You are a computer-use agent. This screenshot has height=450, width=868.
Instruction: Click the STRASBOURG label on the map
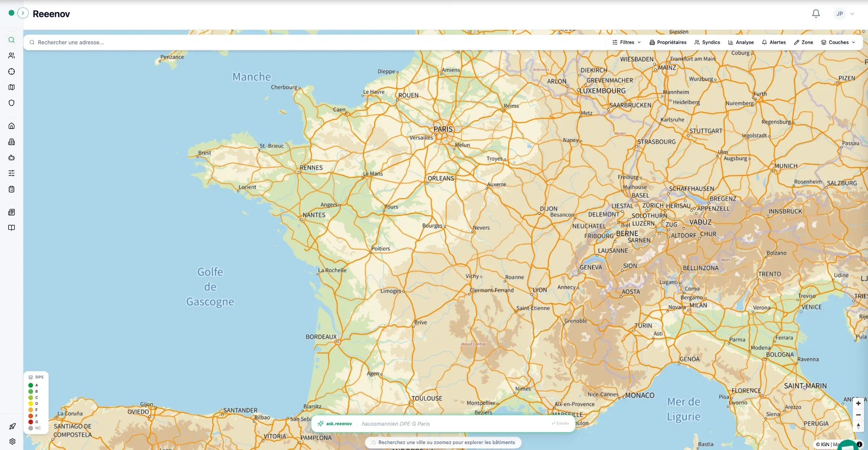(657, 142)
